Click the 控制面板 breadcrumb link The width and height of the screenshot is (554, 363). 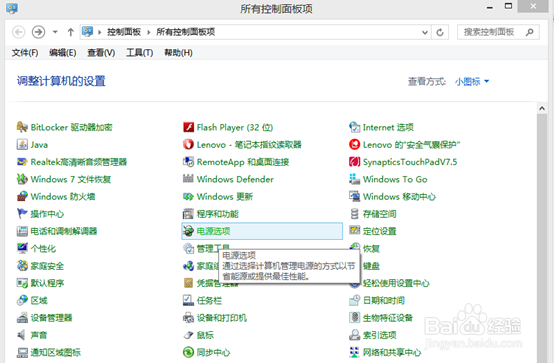pyautogui.click(x=124, y=32)
